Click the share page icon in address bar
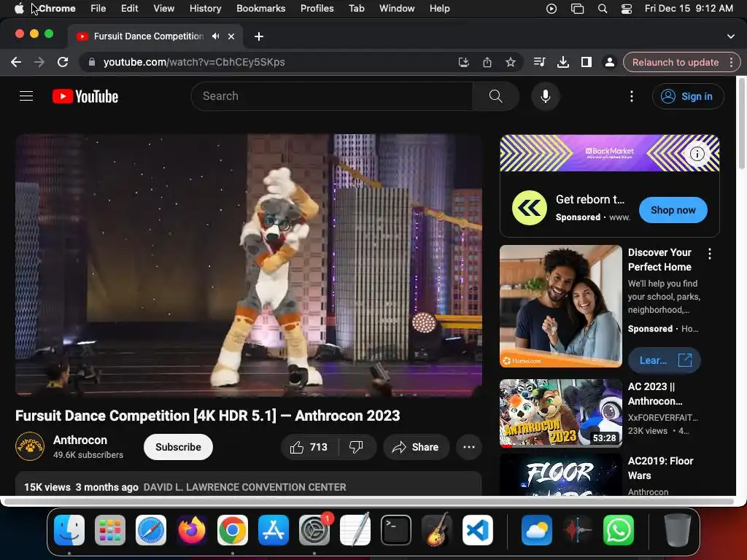 click(487, 63)
